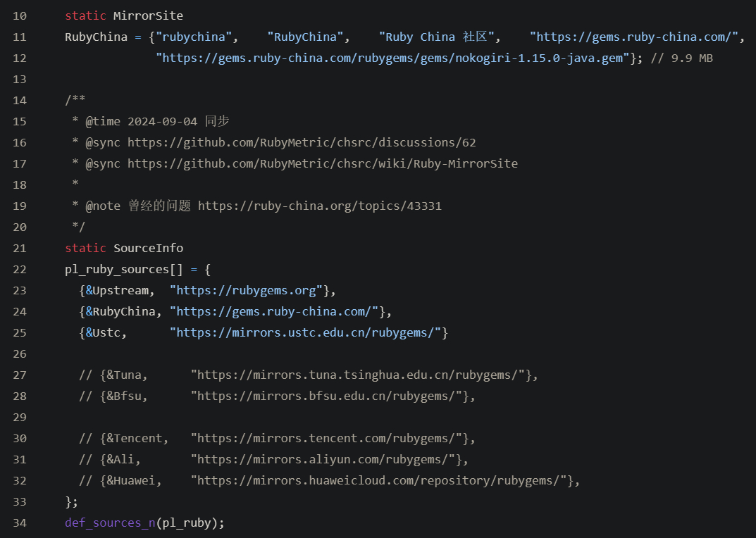Click the nokogiri-1.15.0-java.gem URL string
This screenshot has width=756, height=538.
tap(393, 58)
